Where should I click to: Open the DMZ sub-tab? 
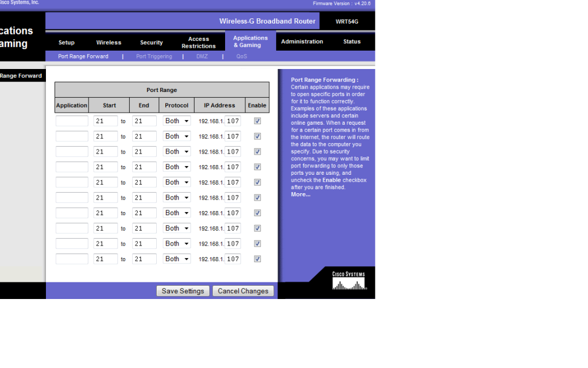pyautogui.click(x=202, y=56)
